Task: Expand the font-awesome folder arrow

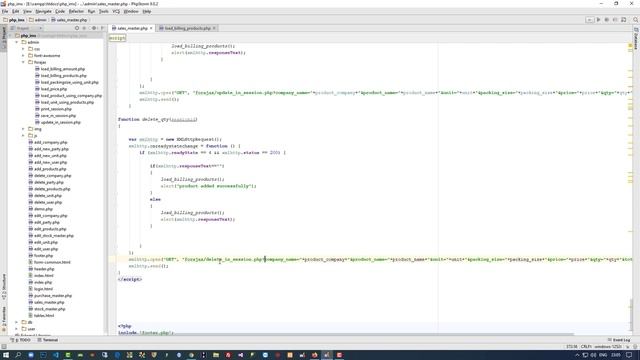Action: [23, 56]
